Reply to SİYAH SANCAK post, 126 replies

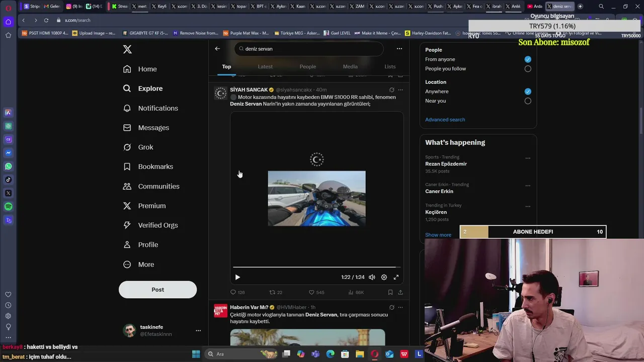237,292
